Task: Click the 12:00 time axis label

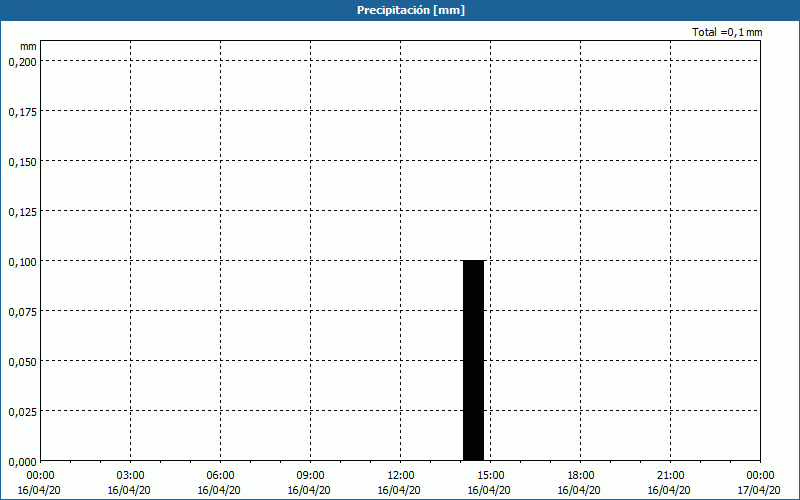Action: point(401,476)
